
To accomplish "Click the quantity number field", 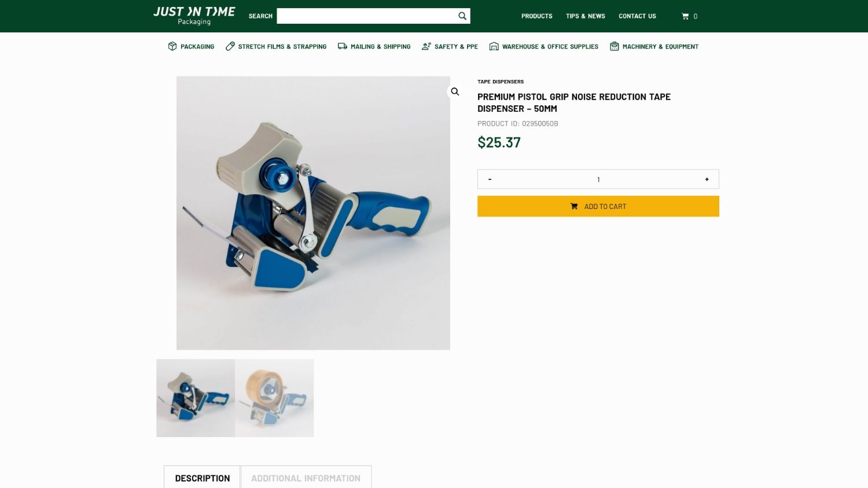I will click(x=598, y=179).
